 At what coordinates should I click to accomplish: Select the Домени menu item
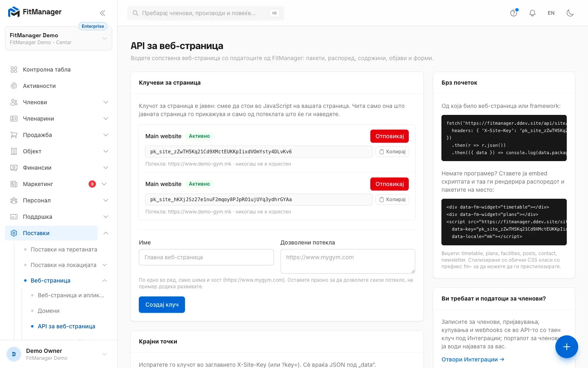pyautogui.click(x=49, y=311)
